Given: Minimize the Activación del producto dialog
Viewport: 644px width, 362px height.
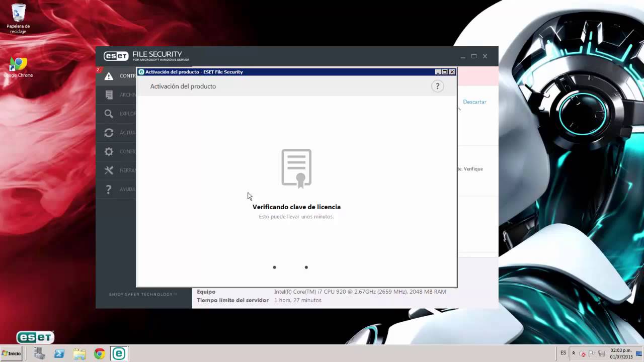Looking at the screenshot, I should click(x=438, y=72).
